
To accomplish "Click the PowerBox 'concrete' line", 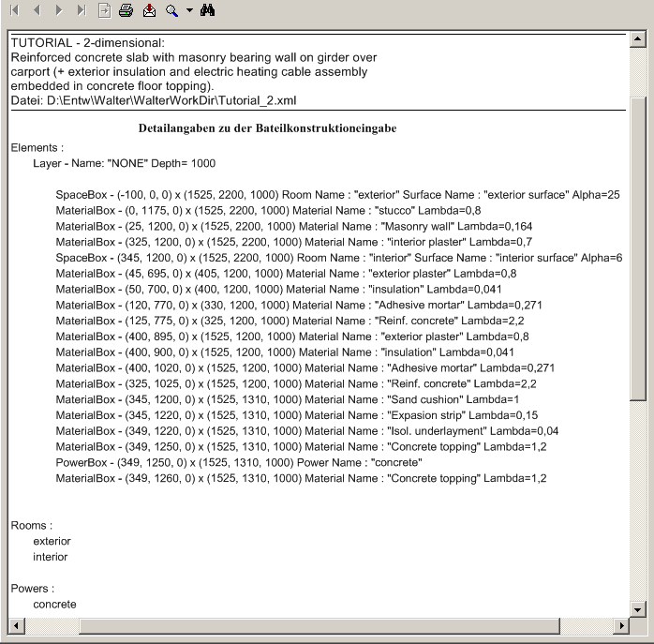I will [239, 462].
